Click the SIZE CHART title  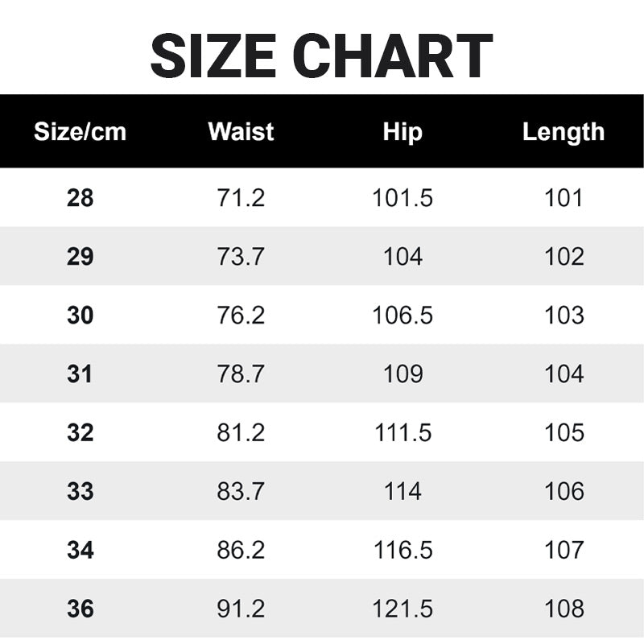coord(321,56)
